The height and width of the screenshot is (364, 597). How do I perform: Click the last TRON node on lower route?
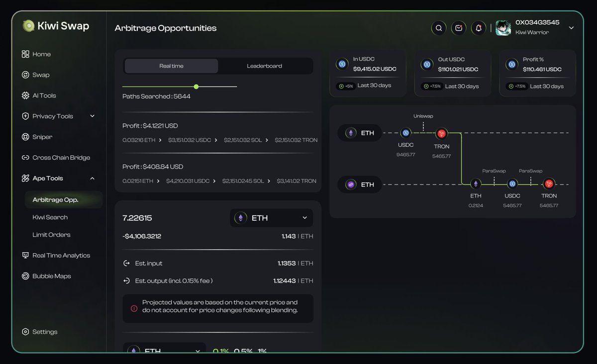pos(549,183)
